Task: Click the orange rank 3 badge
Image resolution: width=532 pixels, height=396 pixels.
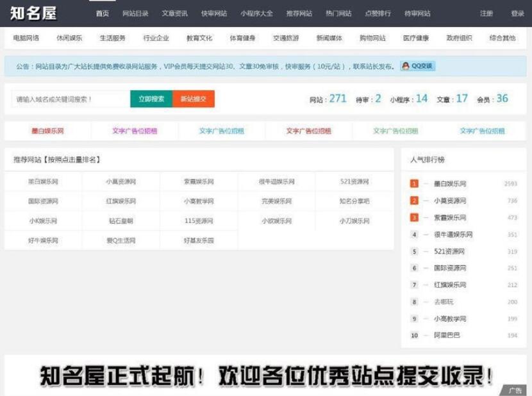Action: [413, 217]
